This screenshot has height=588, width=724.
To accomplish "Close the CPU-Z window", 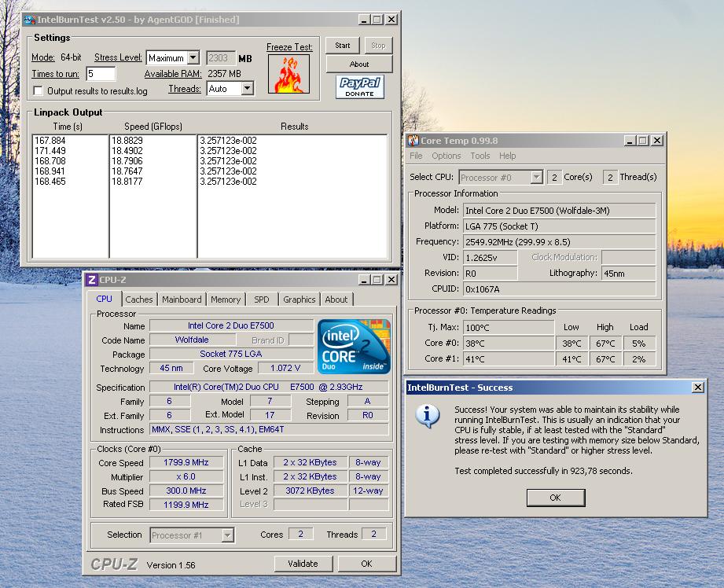I will point(391,280).
